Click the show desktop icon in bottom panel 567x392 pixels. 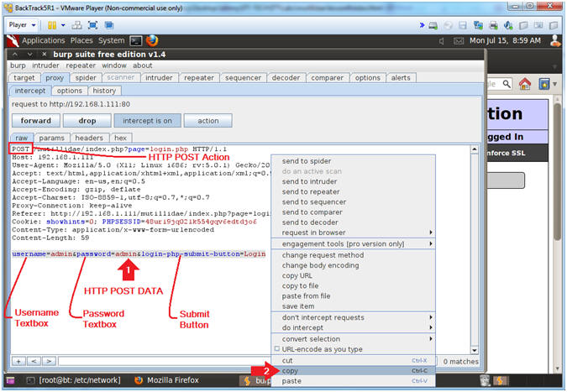[x=10, y=380]
